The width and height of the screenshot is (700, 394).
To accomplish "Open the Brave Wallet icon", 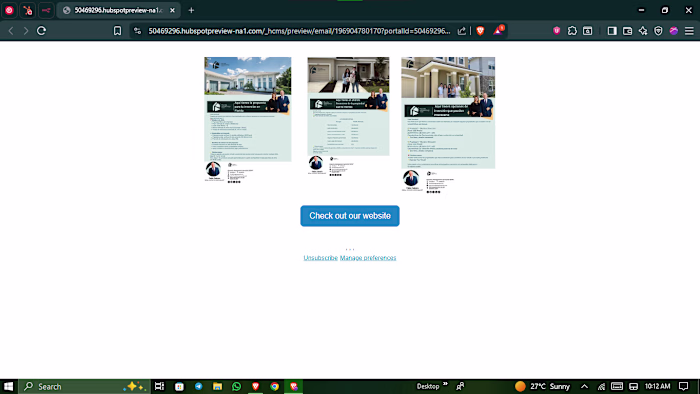I will coord(627,31).
